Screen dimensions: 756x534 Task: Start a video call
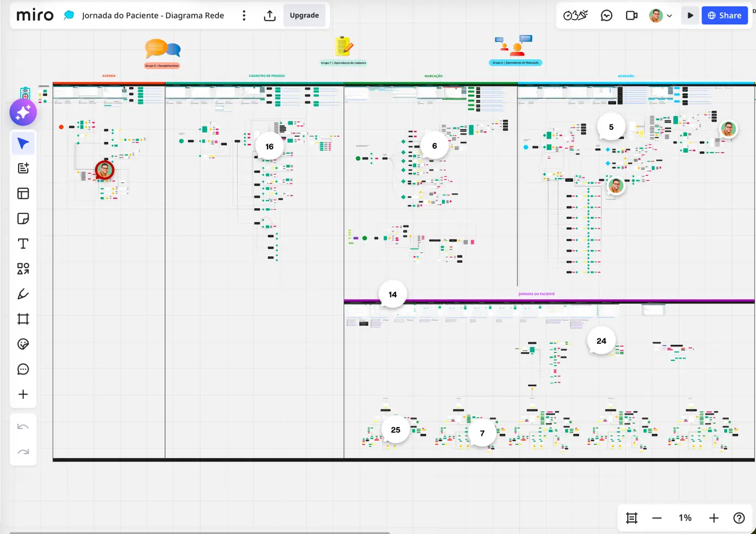tap(631, 15)
